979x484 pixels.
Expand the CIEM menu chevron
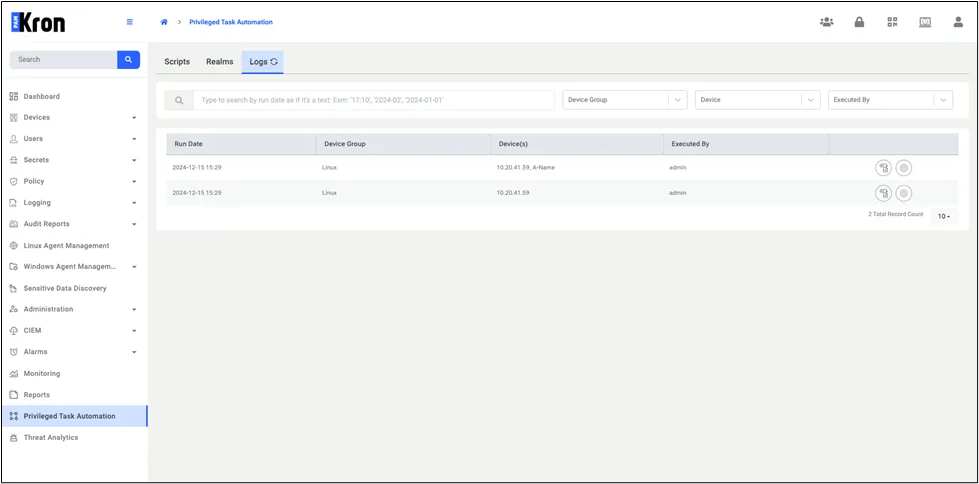click(134, 331)
